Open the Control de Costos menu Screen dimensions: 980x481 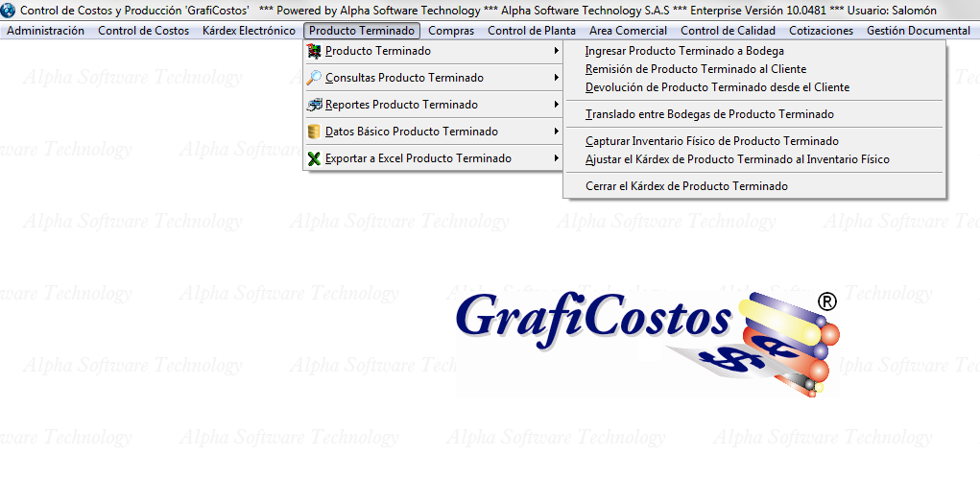coord(144,31)
